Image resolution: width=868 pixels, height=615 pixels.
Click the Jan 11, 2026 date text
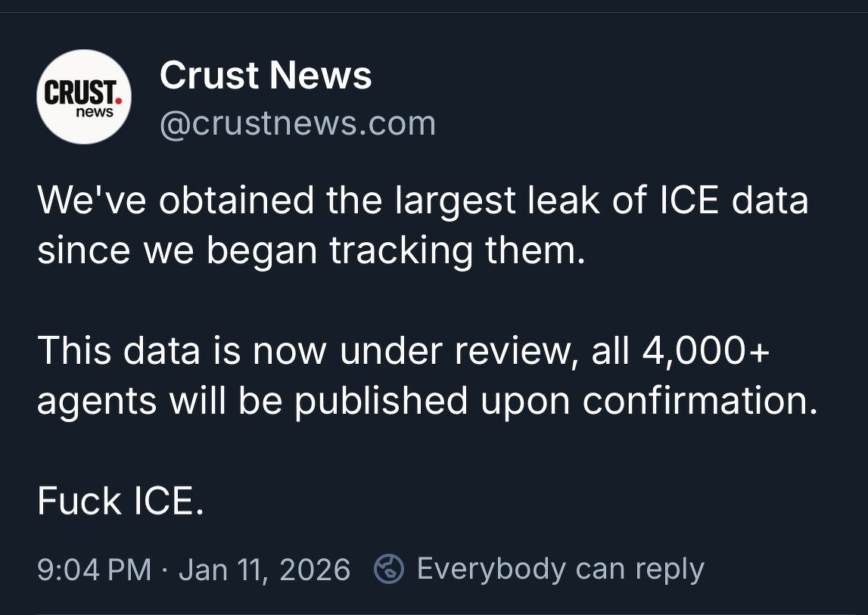click(266, 568)
